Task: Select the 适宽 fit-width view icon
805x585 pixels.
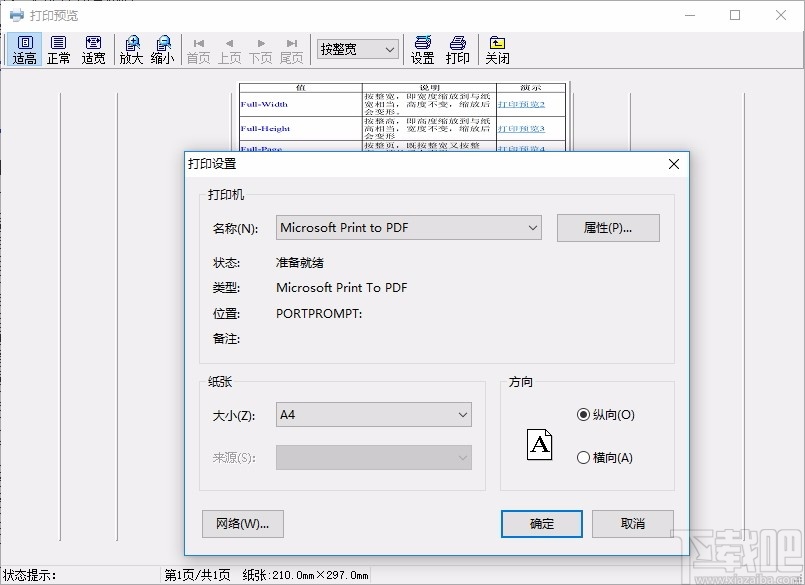Action: pyautogui.click(x=93, y=48)
